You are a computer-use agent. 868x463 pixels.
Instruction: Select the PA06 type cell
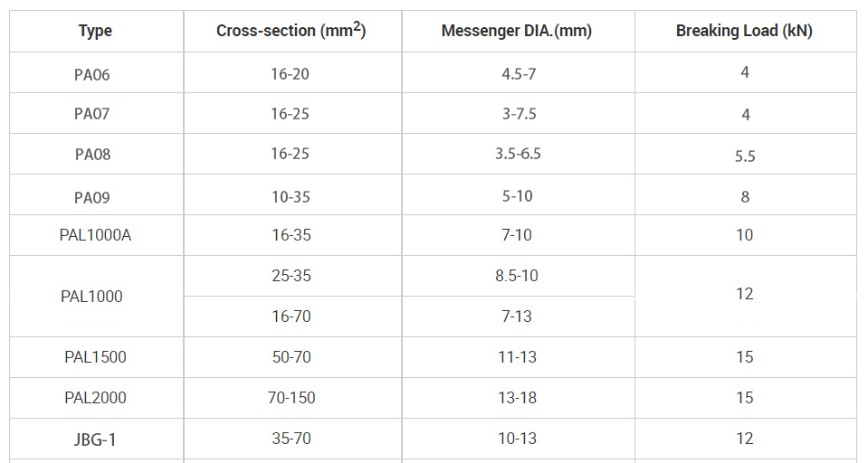click(x=96, y=72)
